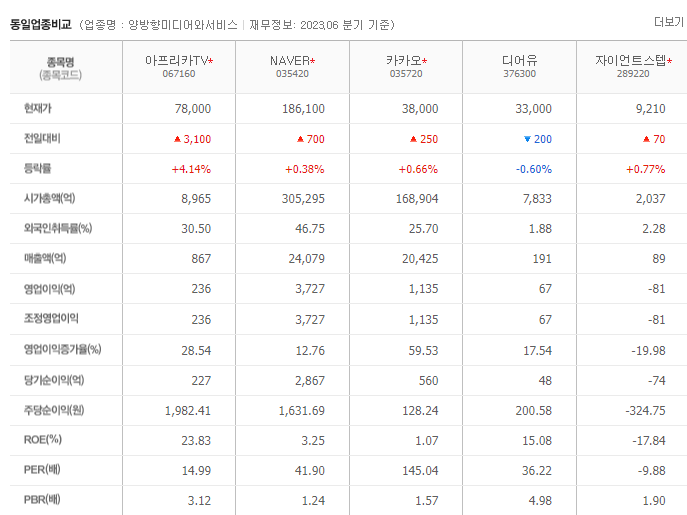Image resolution: width=687 pixels, height=515 pixels.
Task: Click the 디어유 current price 33,000
Action: [x=533, y=109]
